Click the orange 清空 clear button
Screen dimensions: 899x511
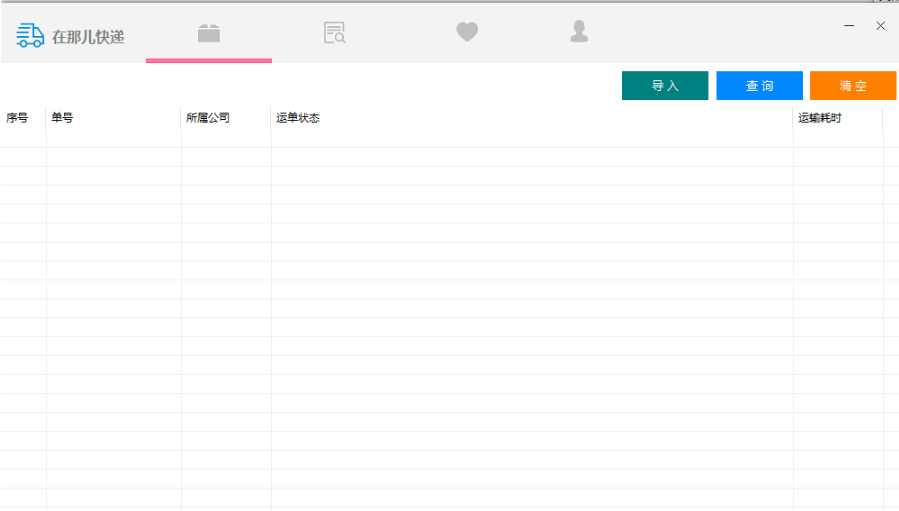(853, 85)
